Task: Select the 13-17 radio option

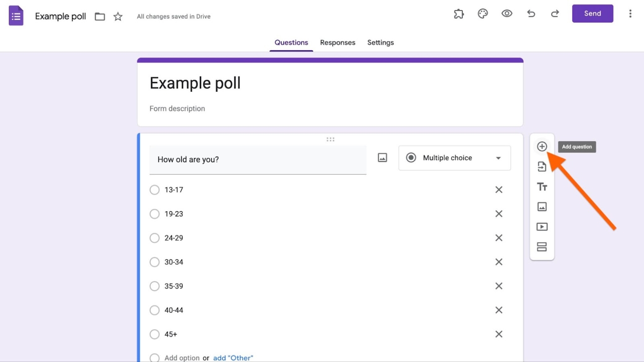Action: [155, 190]
